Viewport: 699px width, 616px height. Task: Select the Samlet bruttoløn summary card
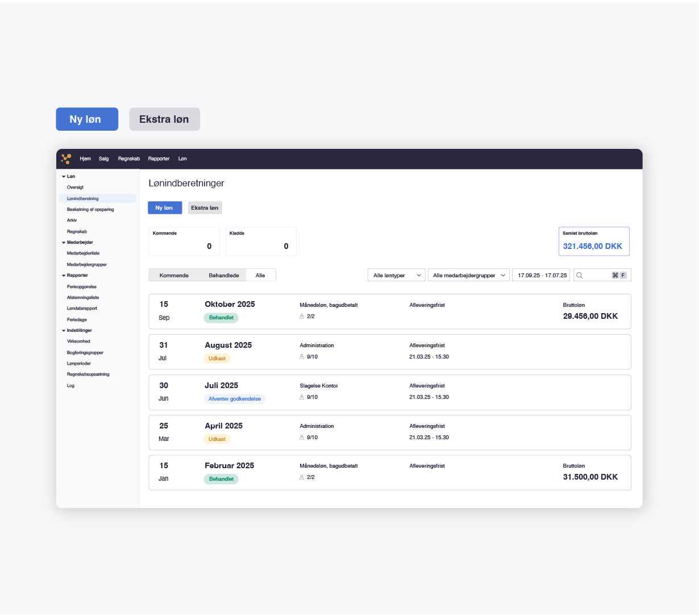coord(593,242)
